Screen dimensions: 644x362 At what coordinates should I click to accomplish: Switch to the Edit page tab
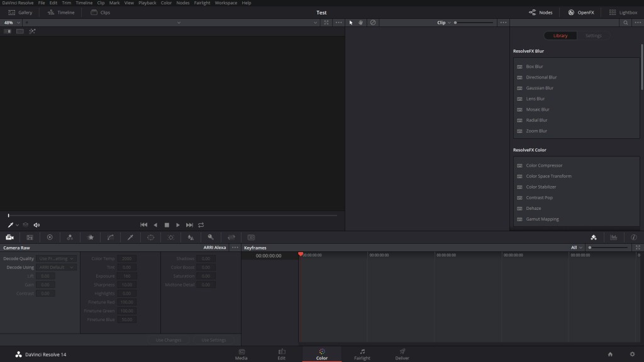click(281, 354)
